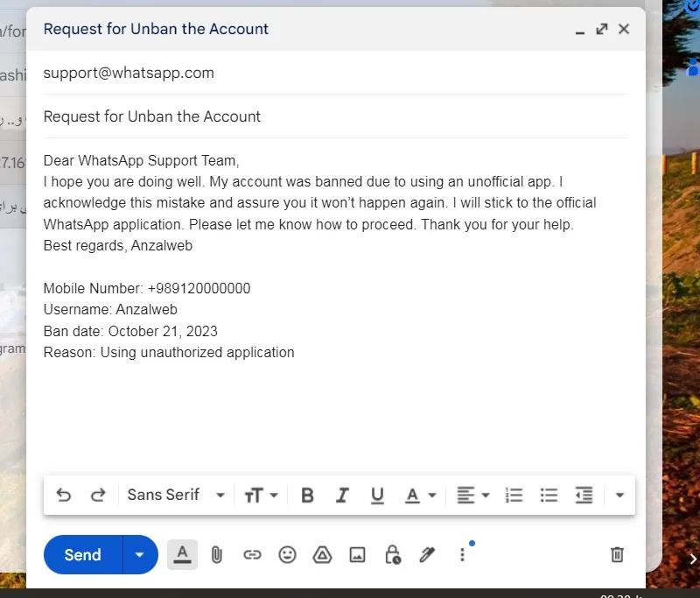Insert signature using the pen icon

coord(427,555)
